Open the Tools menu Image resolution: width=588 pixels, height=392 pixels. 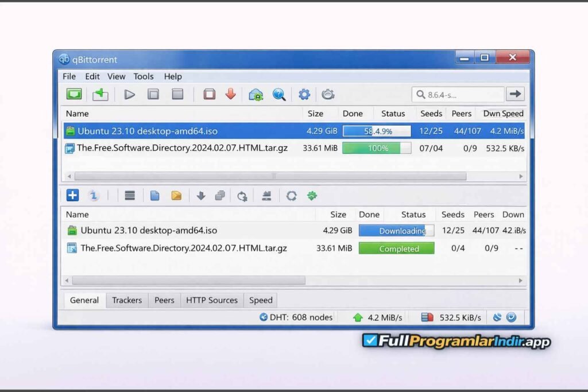pyautogui.click(x=143, y=76)
